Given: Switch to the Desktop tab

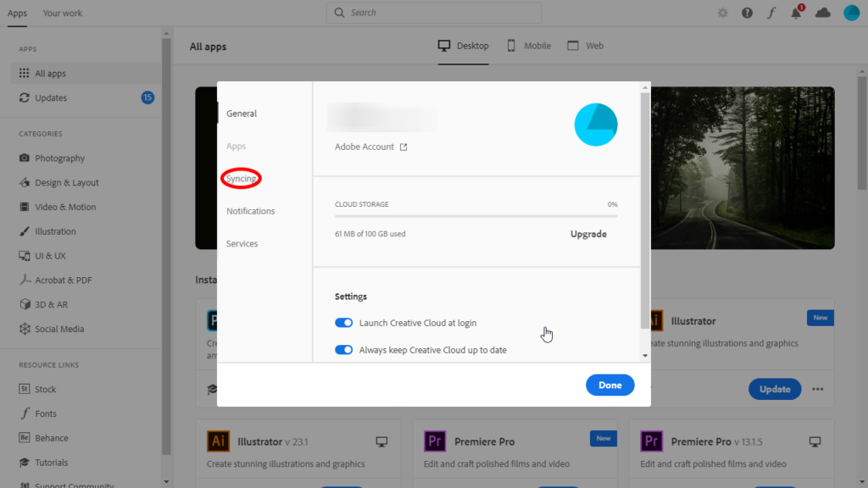Looking at the screenshot, I should point(464,46).
